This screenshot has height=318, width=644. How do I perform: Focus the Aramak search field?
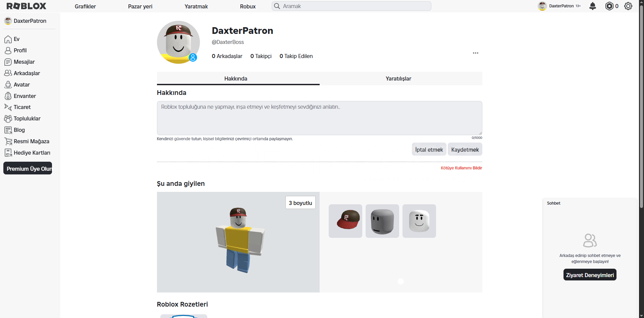[351, 6]
